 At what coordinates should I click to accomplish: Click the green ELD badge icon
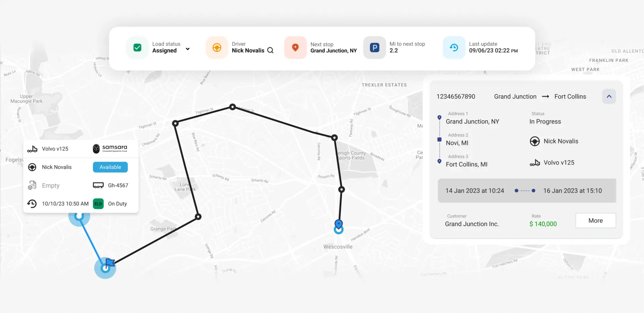[x=98, y=204]
